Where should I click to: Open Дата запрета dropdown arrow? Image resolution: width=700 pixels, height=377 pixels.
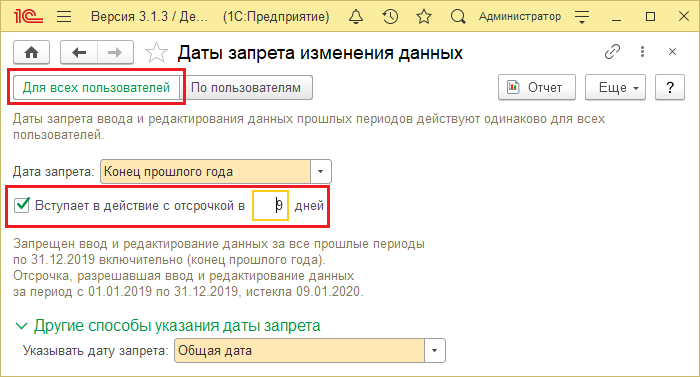(321, 172)
